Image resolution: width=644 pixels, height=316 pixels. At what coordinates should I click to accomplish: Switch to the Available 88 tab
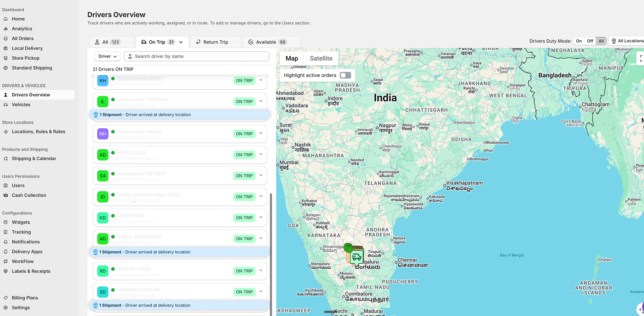[272, 42]
